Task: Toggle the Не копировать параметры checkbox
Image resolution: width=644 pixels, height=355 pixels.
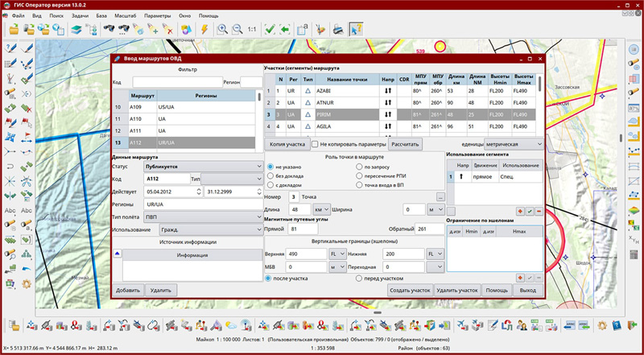Action: point(315,144)
